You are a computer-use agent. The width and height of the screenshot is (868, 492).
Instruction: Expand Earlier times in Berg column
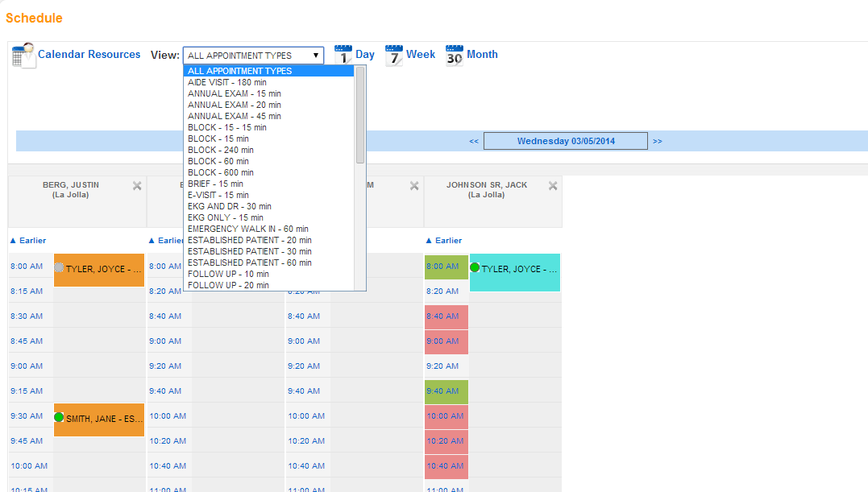[28, 241]
